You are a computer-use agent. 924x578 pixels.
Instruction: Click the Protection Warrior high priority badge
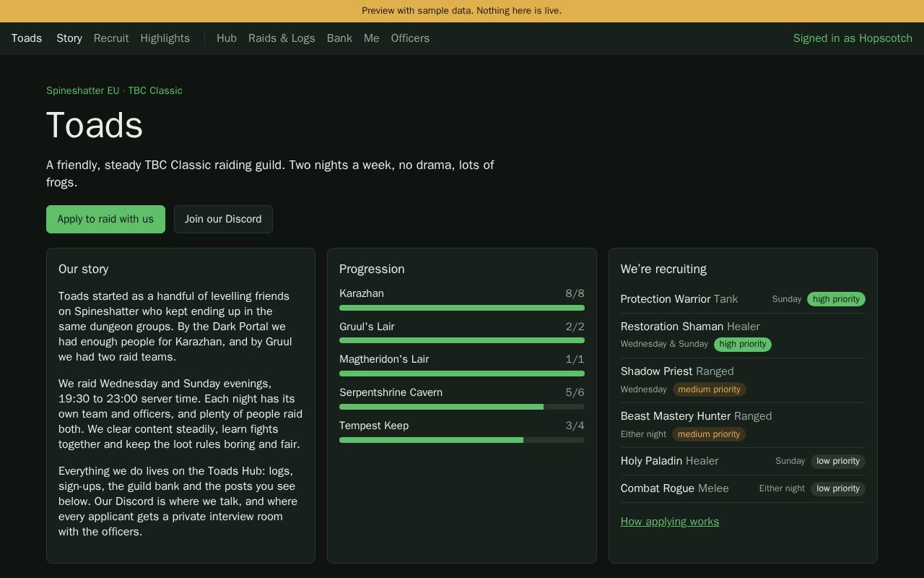(836, 299)
